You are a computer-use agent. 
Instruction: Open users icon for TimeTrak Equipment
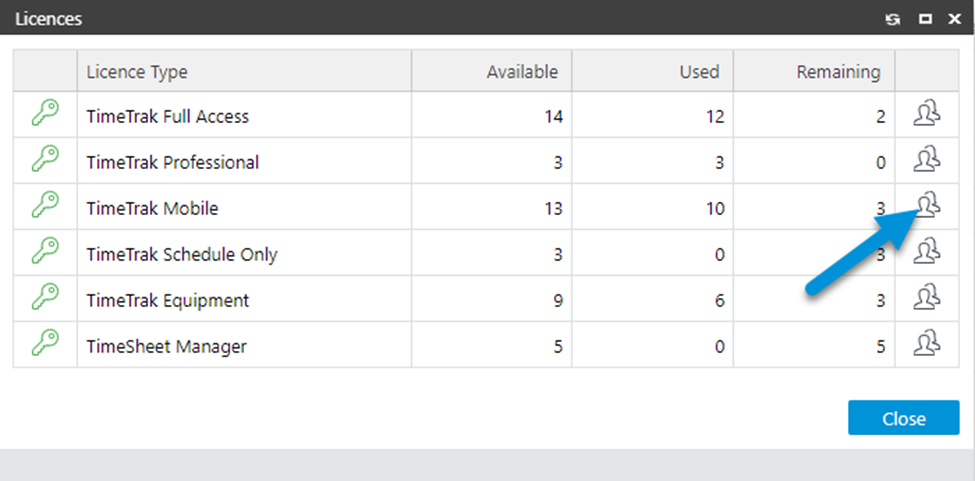tap(928, 297)
